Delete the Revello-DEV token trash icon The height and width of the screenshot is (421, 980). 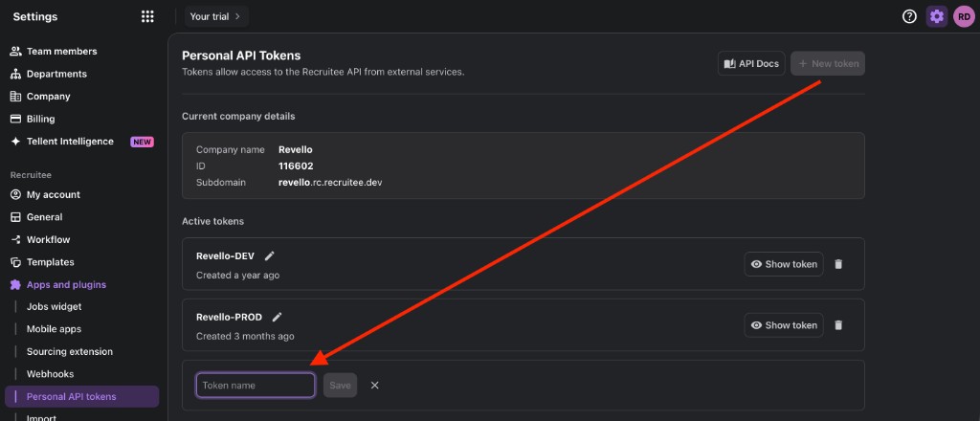(x=838, y=264)
